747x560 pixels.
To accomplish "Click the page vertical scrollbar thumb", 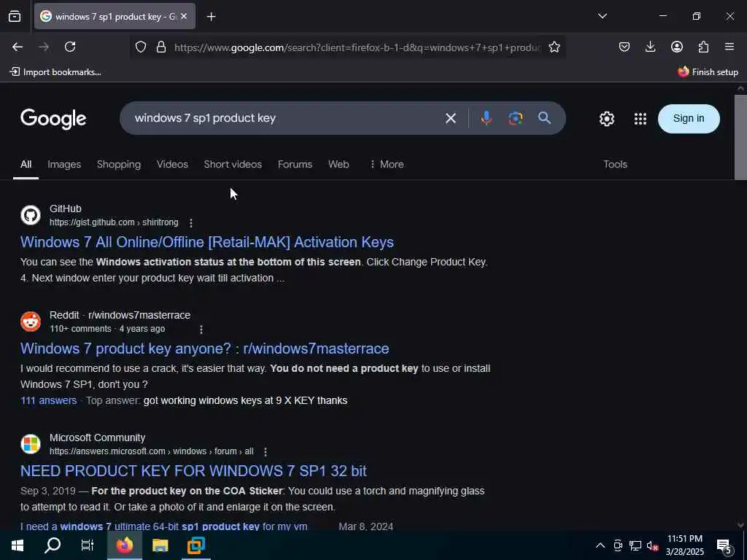I will 740,137.
